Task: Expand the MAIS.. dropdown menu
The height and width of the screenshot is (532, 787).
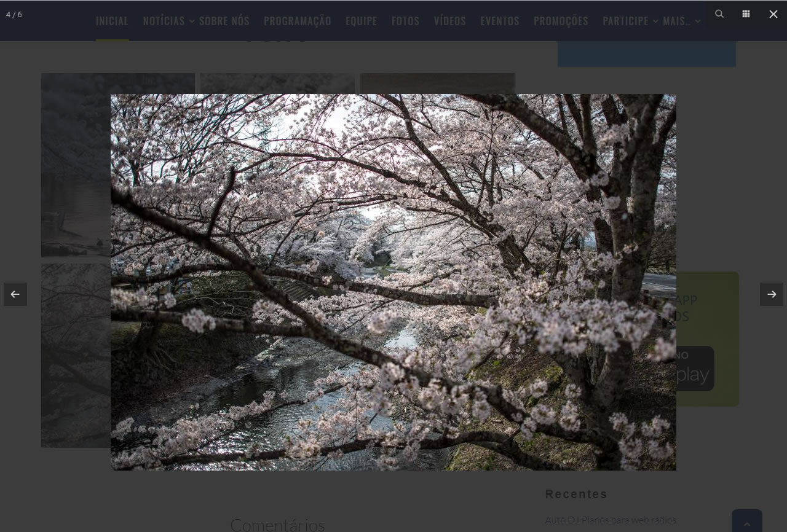Action: coord(681,21)
